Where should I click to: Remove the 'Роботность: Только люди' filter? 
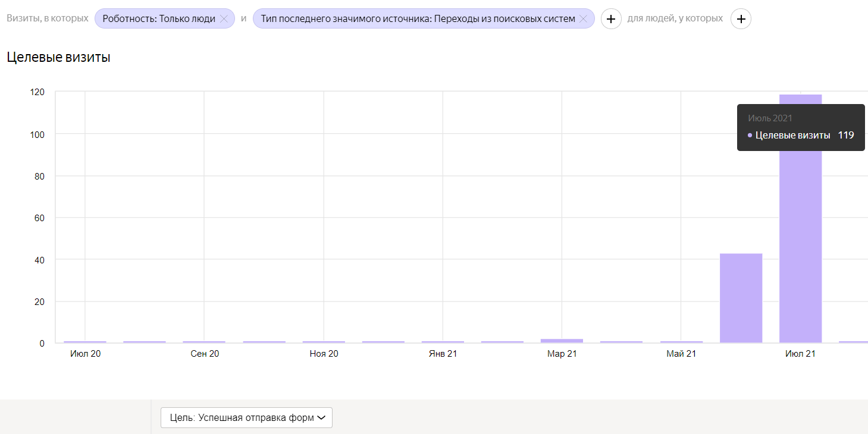point(224,19)
